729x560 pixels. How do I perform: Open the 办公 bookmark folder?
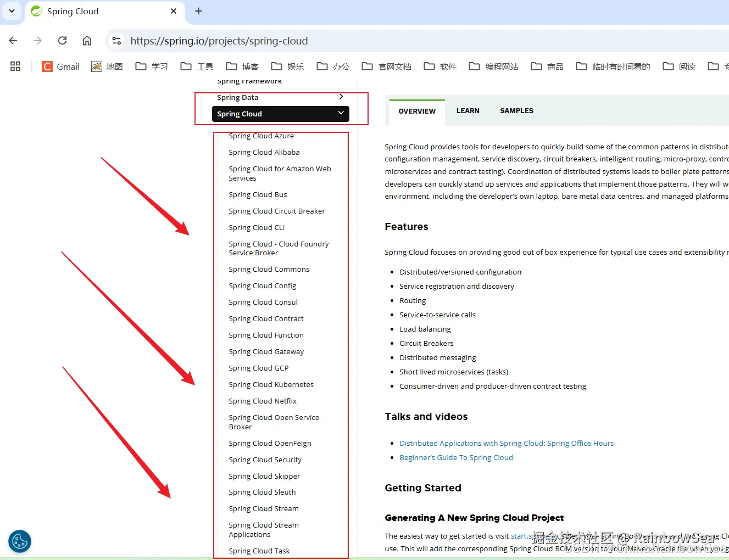coord(333,66)
